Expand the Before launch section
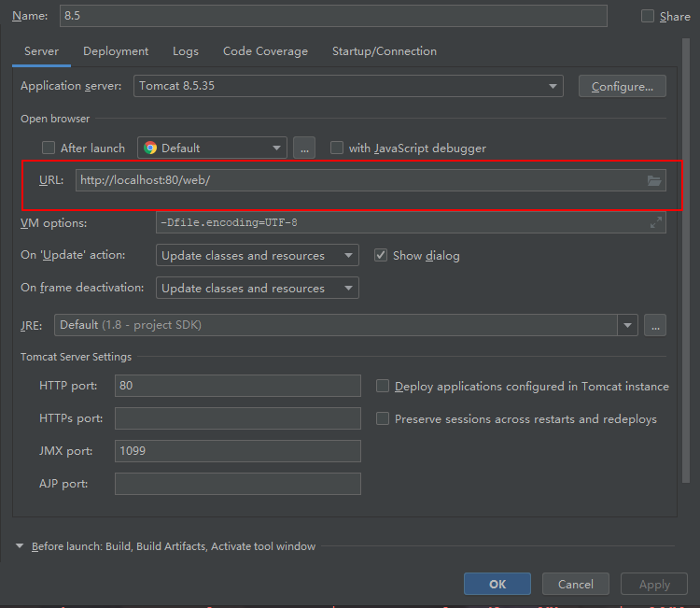The image size is (700, 608). point(21,546)
